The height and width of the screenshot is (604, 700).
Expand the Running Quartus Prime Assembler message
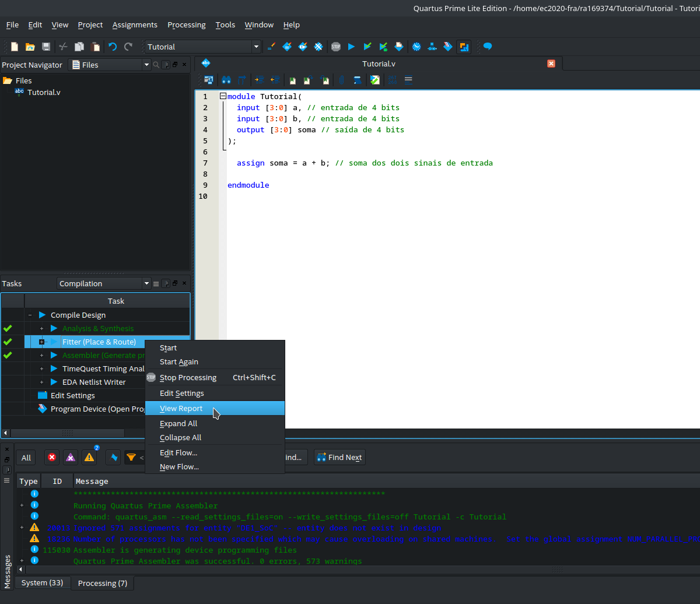pyautogui.click(x=22, y=505)
